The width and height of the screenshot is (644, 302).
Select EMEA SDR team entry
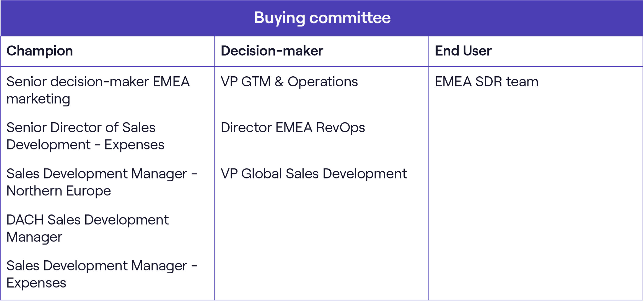tap(486, 82)
